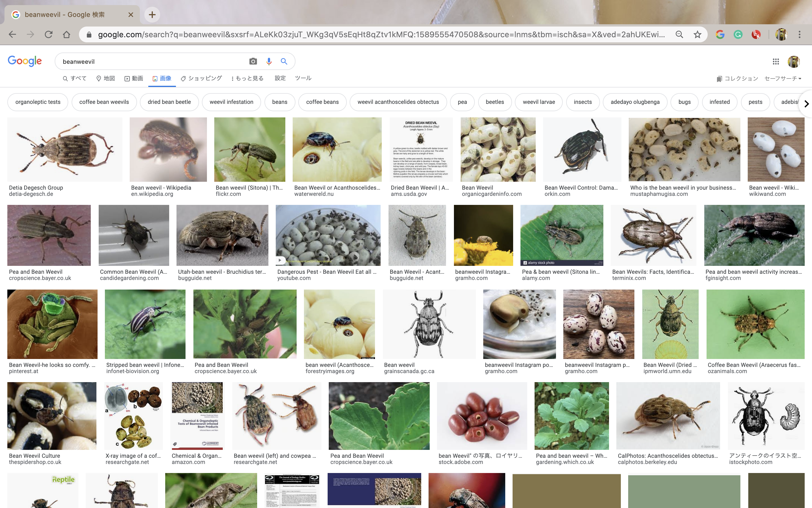The width and height of the screenshot is (812, 508).
Task: Click the browser forward arrow
Action: 30,34
